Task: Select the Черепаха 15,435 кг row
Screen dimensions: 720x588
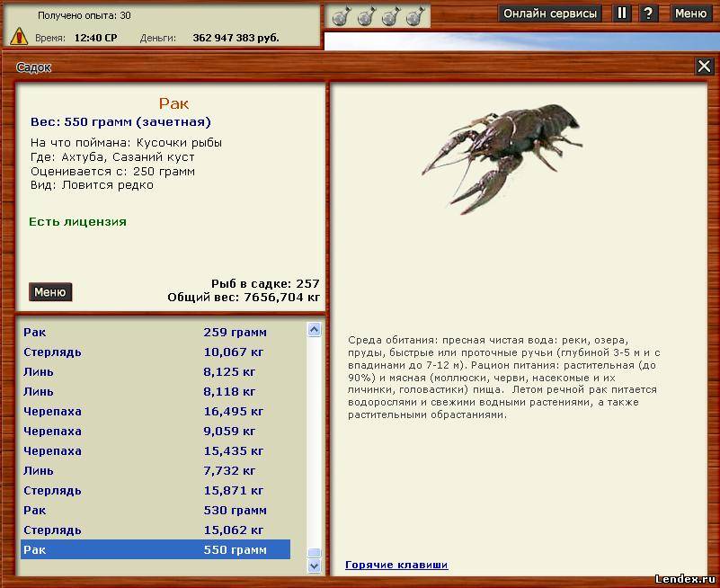Action: (156, 450)
